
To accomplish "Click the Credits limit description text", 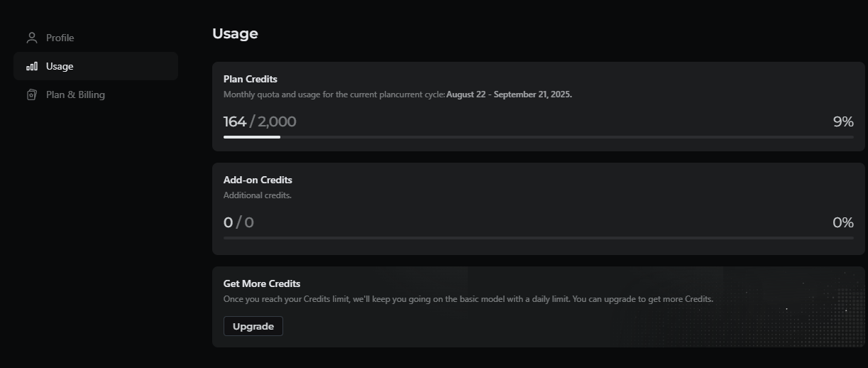I will click(x=468, y=299).
